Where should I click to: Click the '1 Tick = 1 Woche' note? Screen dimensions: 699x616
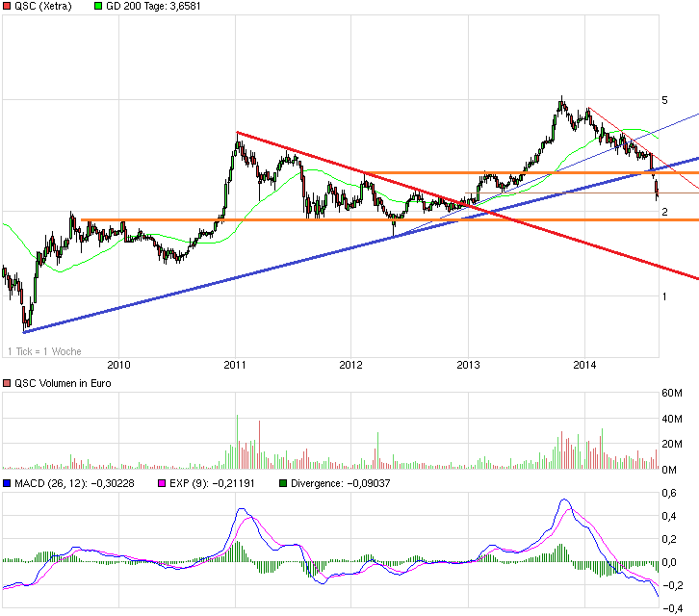(x=44, y=351)
